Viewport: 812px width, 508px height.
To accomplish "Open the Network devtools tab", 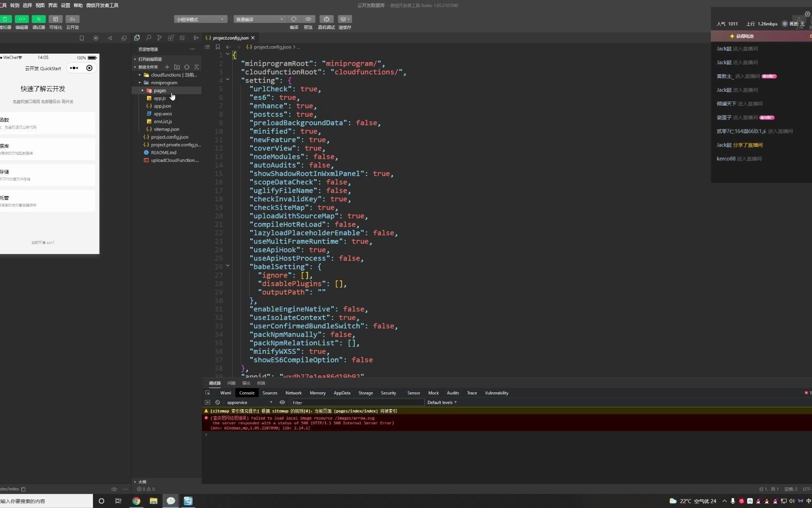I will coord(294,393).
